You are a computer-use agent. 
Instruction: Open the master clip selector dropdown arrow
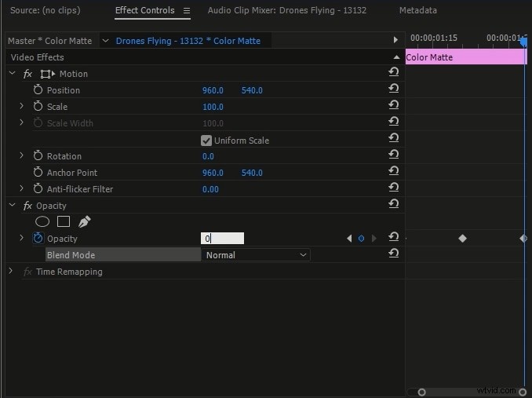click(x=105, y=41)
